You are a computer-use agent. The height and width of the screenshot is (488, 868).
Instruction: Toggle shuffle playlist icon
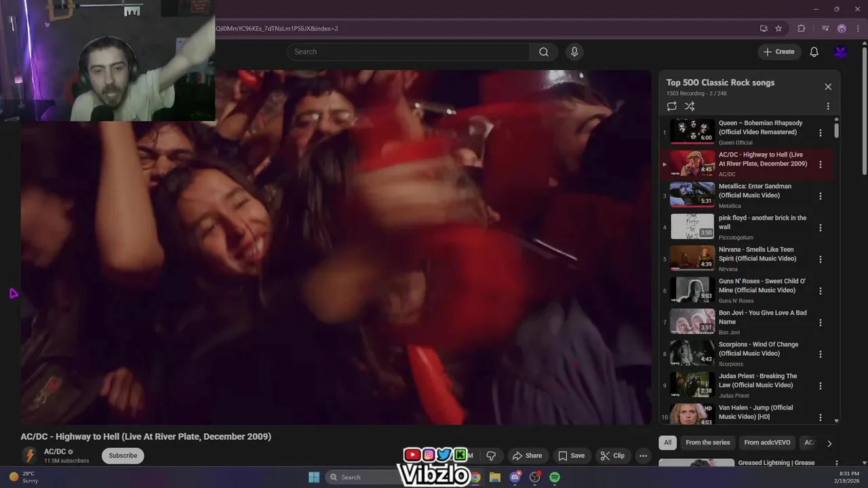[x=690, y=106]
